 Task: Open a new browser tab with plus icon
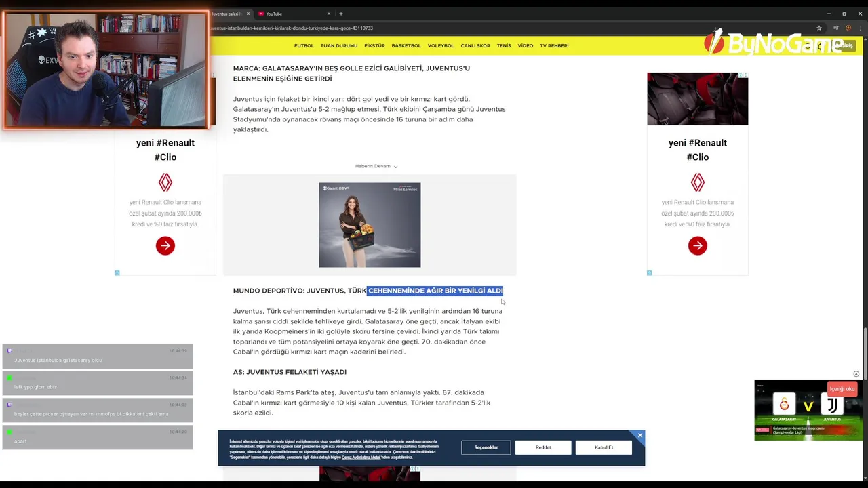pos(341,14)
